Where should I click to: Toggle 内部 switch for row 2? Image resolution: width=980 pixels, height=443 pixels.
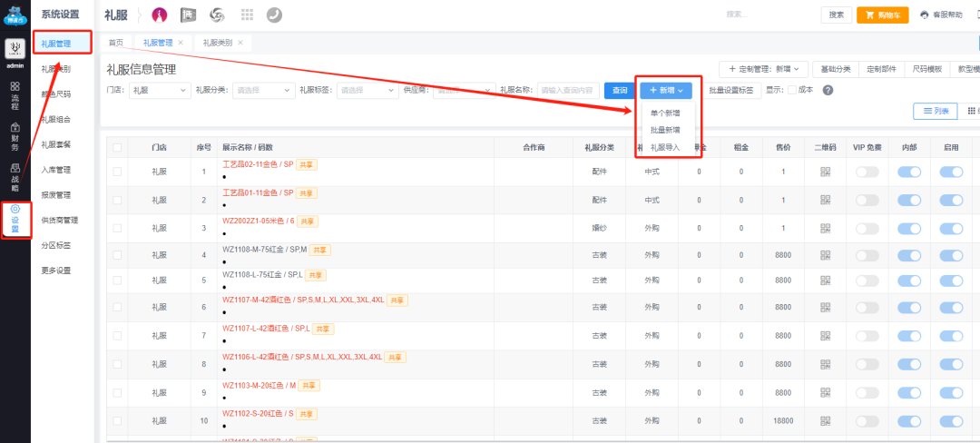tap(909, 200)
